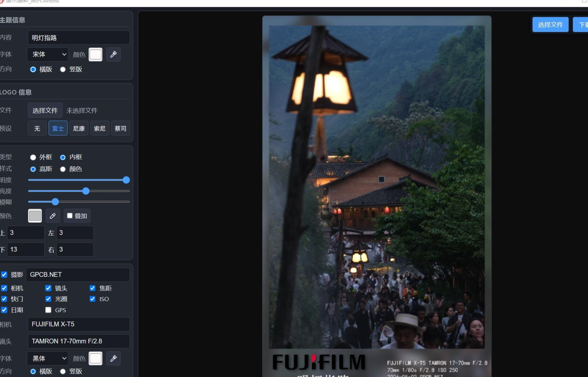Choose the 内框 frame type
Image resolution: width=588 pixels, height=377 pixels.
(x=63, y=157)
